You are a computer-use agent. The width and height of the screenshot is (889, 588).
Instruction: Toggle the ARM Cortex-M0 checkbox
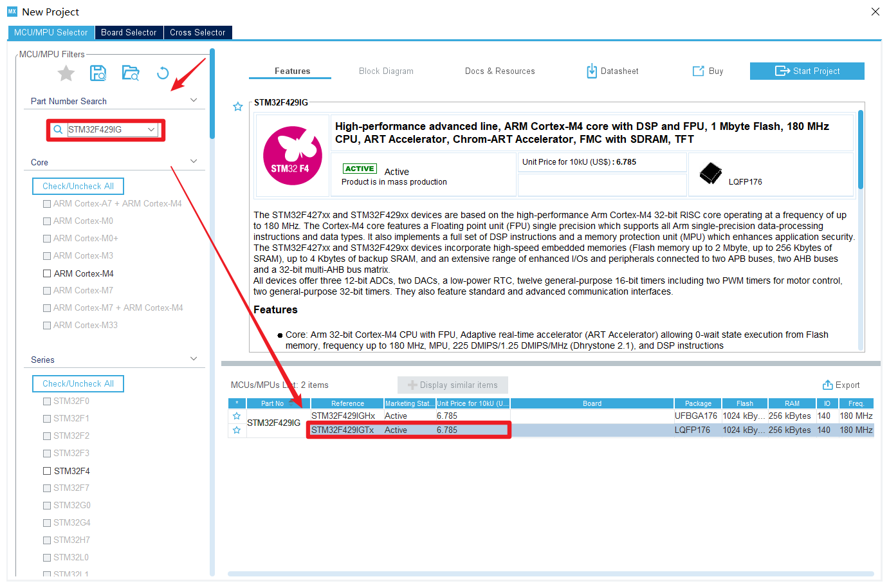point(47,221)
